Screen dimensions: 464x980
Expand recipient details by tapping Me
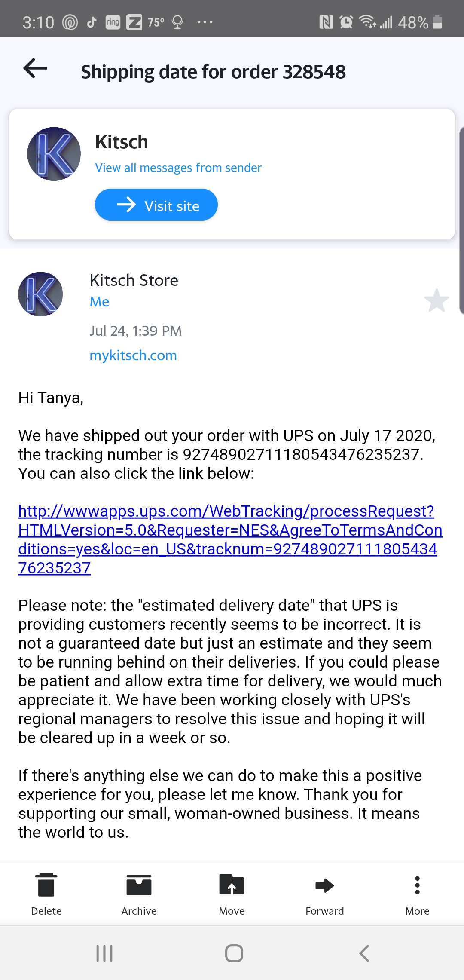click(x=99, y=301)
